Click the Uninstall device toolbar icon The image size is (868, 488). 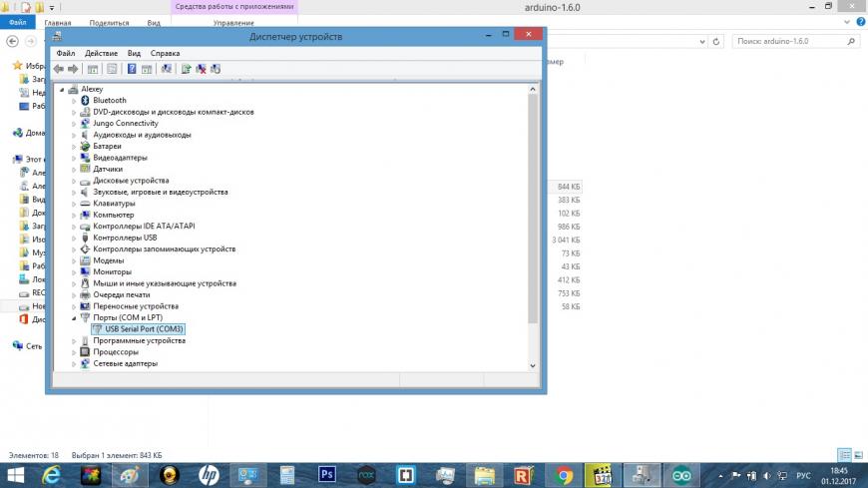(201, 69)
